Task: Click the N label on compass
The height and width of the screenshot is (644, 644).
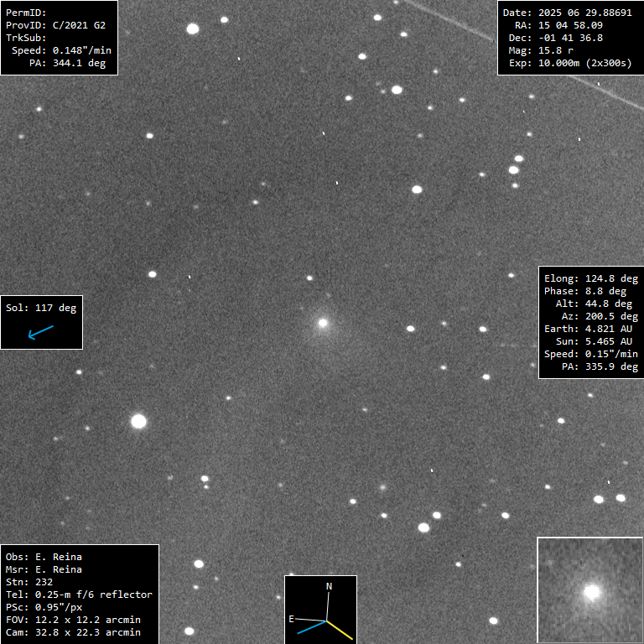Action: pos(329,586)
